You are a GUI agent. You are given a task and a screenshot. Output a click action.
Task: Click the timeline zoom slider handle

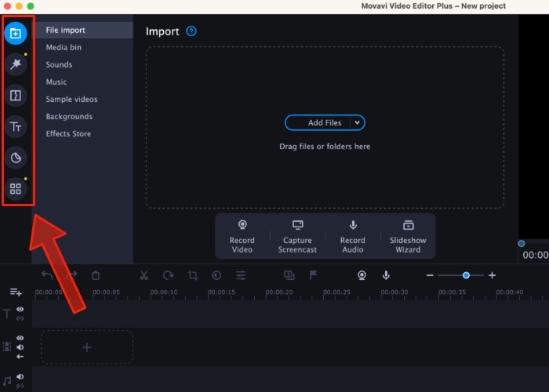click(466, 275)
